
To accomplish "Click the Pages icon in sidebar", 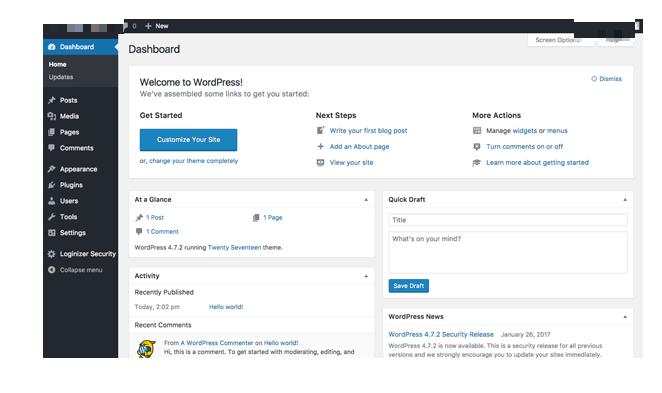I will coord(52,132).
